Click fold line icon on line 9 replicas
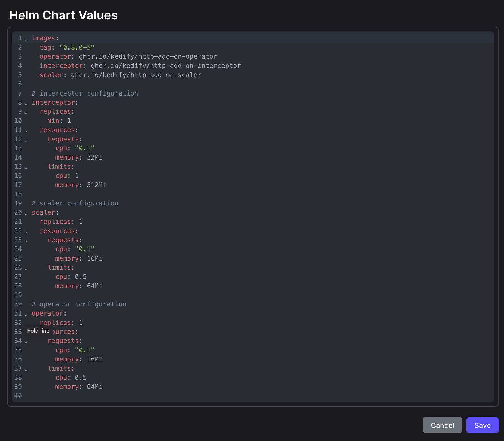Screen dimensions: 504x441 coord(27,113)
